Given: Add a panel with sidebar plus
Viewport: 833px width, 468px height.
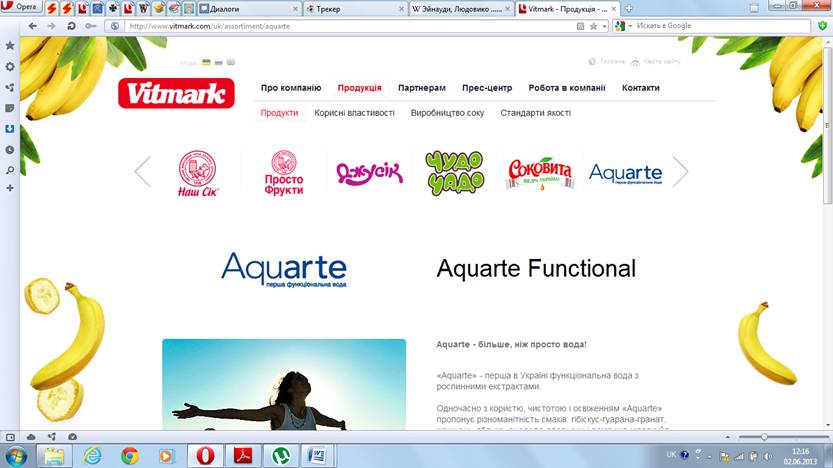Looking at the screenshot, I should pyautogui.click(x=10, y=188).
